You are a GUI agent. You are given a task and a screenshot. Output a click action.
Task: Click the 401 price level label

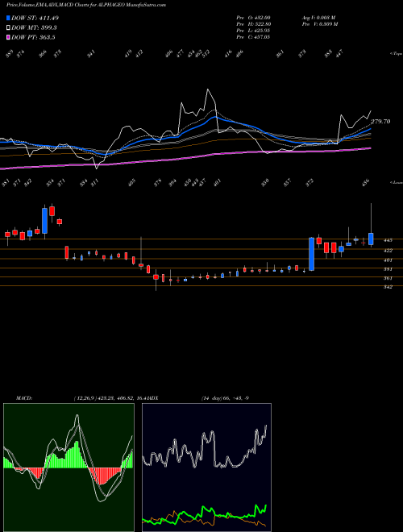[388, 260]
